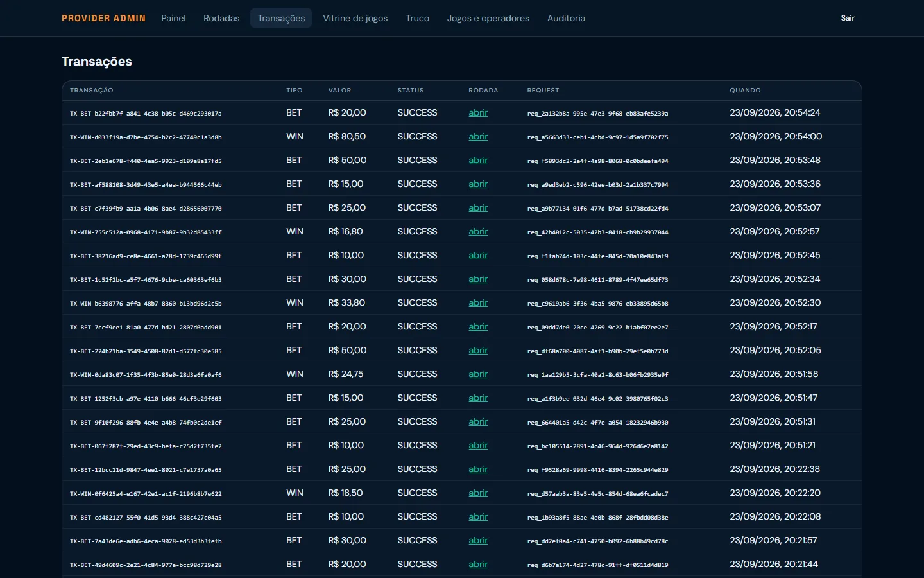Open the round of the R$ 33,80 win
The height and width of the screenshot is (578, 924).
(x=478, y=302)
